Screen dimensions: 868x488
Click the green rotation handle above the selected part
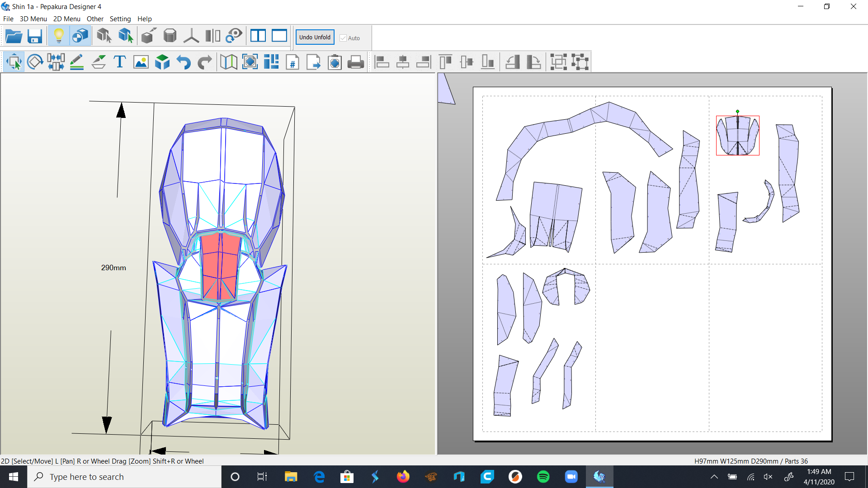(737, 112)
